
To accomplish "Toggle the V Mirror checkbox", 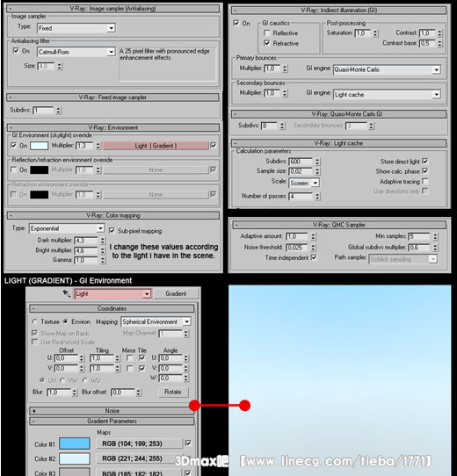I will [x=130, y=369].
